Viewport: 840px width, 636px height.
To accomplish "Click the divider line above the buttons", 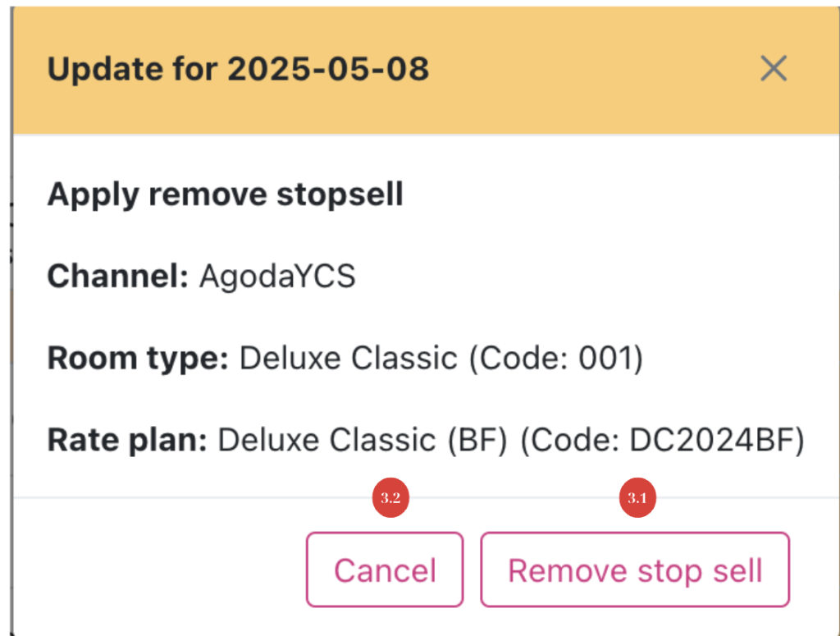I will [x=205, y=497].
